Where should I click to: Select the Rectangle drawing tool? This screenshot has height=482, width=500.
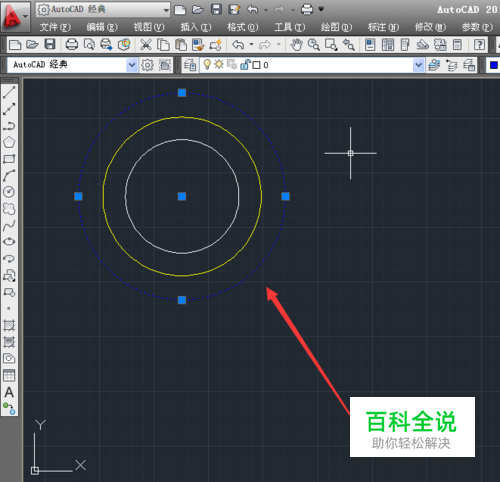9,159
